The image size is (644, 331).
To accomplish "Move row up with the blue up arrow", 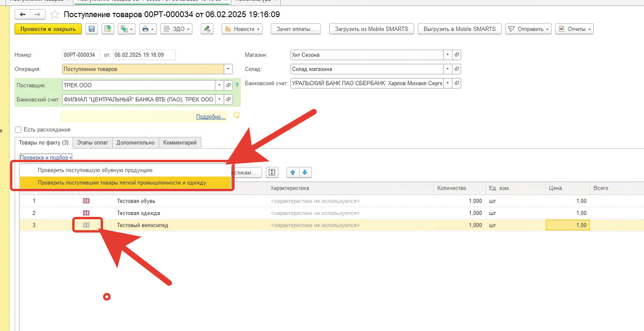I will tap(293, 172).
